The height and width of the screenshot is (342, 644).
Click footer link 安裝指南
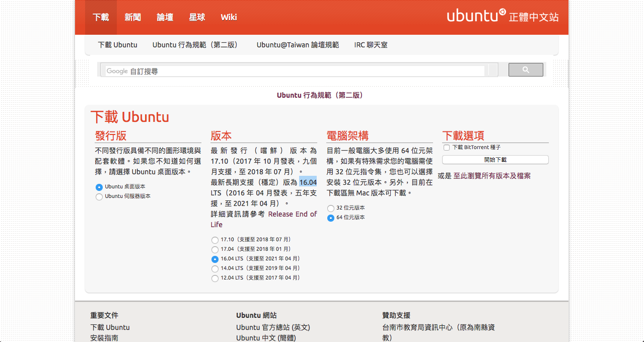pos(104,338)
